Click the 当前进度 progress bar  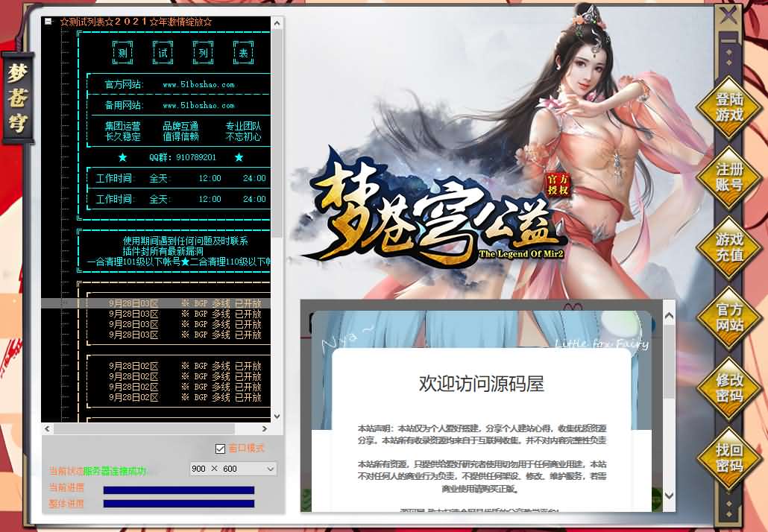tap(178, 490)
